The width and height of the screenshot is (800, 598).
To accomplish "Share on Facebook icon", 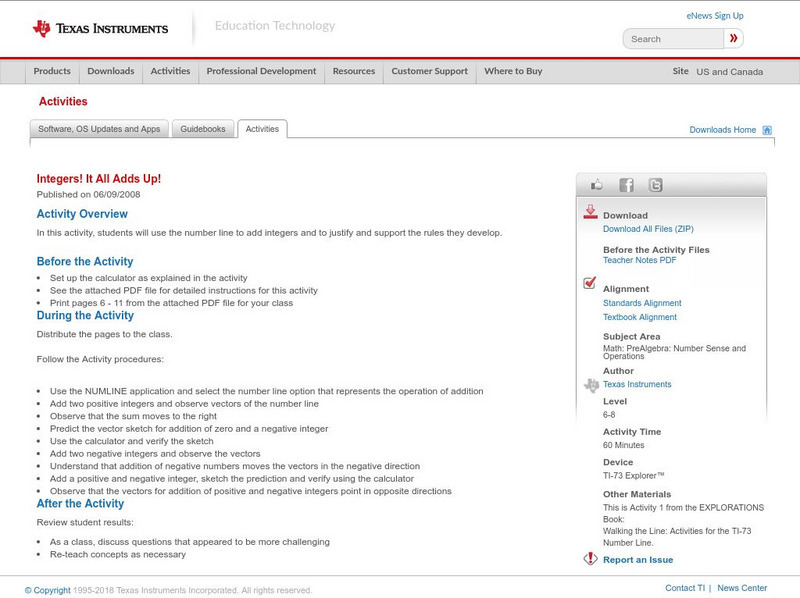I will coord(627,185).
